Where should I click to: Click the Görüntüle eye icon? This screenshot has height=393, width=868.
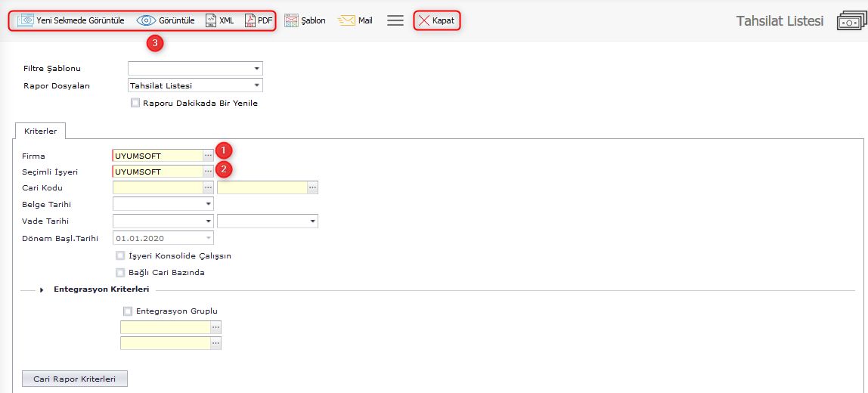point(146,20)
